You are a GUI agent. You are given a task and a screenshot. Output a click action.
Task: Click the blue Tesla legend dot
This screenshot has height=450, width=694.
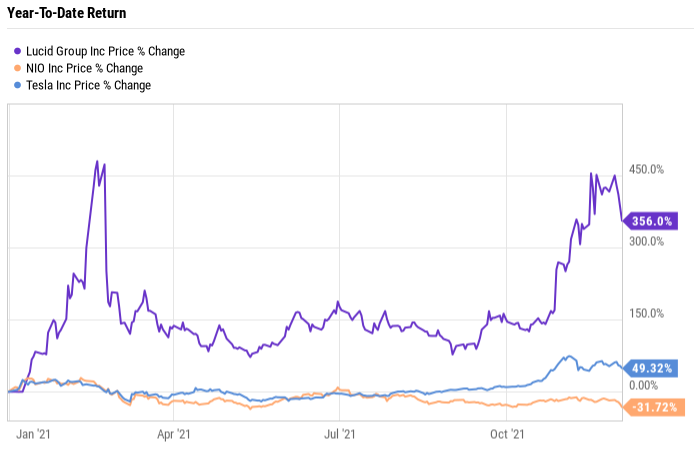[x=17, y=85]
